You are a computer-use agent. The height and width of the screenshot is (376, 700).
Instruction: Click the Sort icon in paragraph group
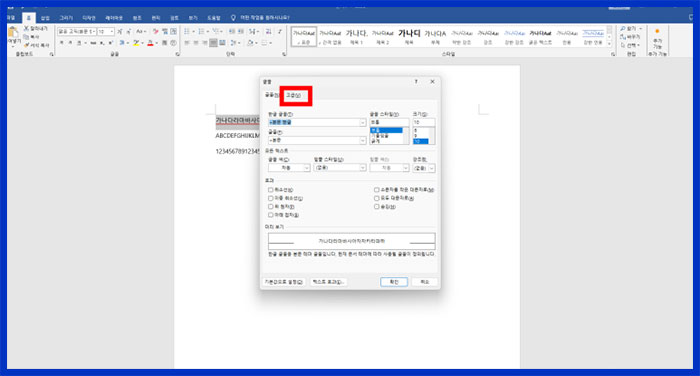[268, 32]
